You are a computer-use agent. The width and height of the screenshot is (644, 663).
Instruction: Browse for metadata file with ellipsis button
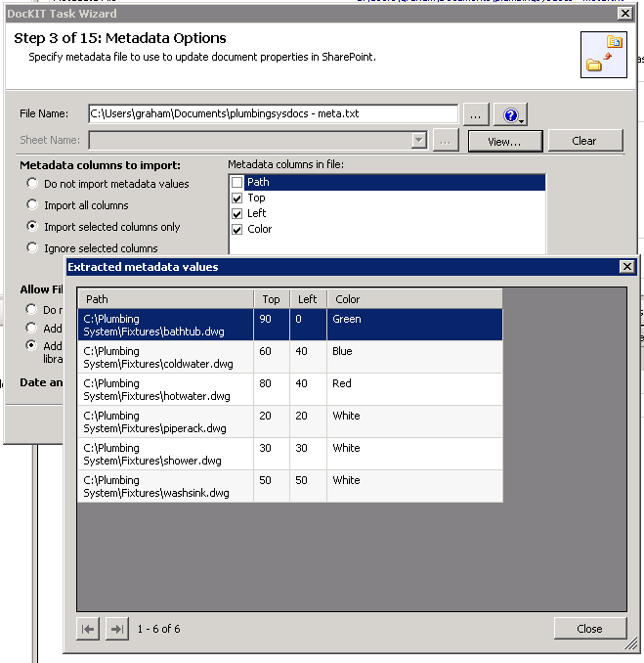click(475, 114)
